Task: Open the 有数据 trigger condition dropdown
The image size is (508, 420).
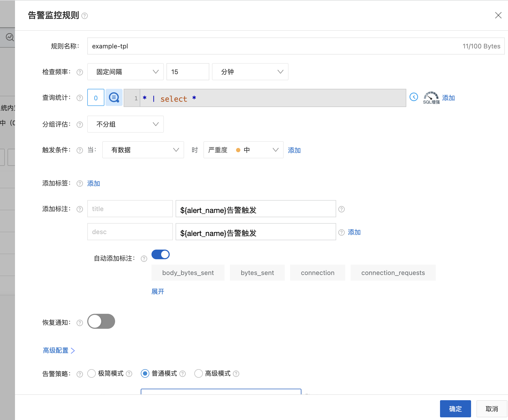Action: [x=143, y=150]
